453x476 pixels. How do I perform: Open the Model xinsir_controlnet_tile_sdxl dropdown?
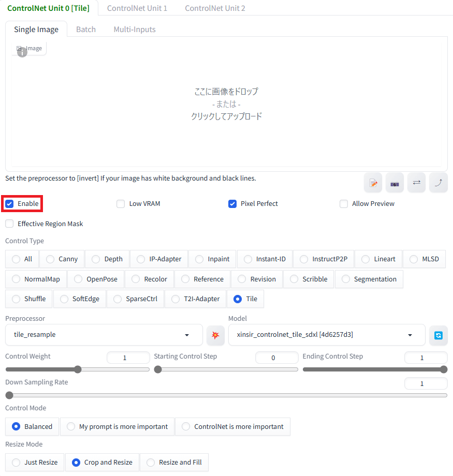[327, 335]
